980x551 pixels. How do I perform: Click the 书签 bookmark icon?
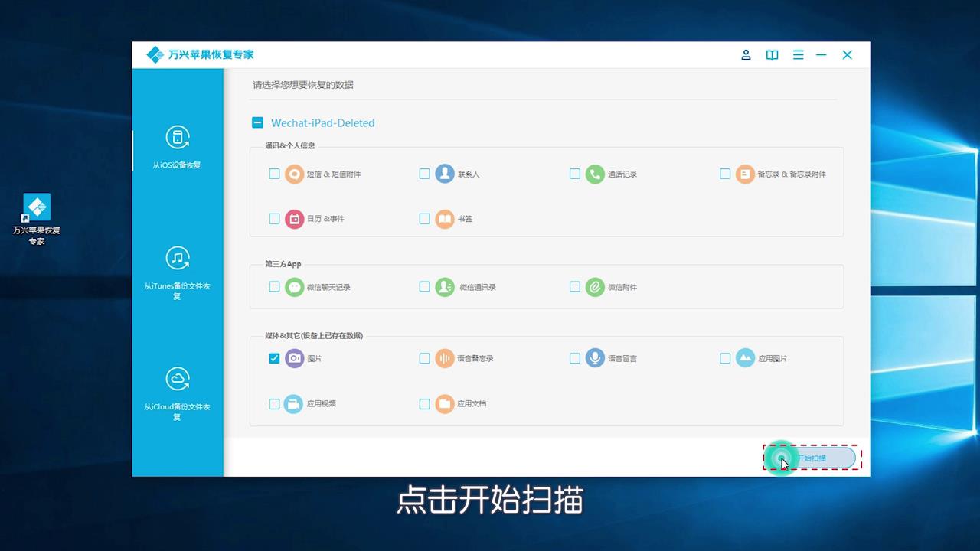pyautogui.click(x=445, y=219)
